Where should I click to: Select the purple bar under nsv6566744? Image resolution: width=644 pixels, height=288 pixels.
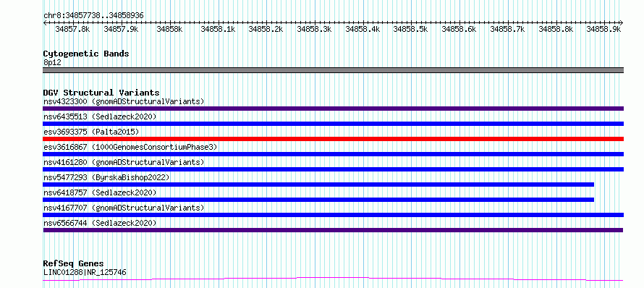(x=333, y=230)
